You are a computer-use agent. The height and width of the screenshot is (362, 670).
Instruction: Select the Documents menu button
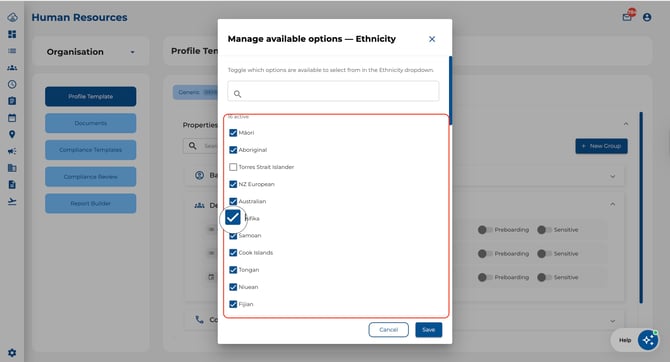click(x=91, y=123)
